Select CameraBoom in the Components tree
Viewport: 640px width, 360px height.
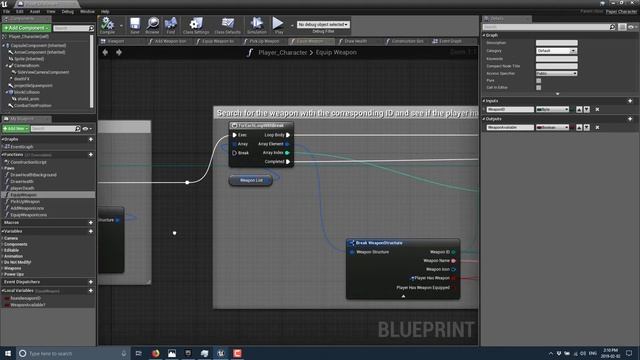point(27,65)
